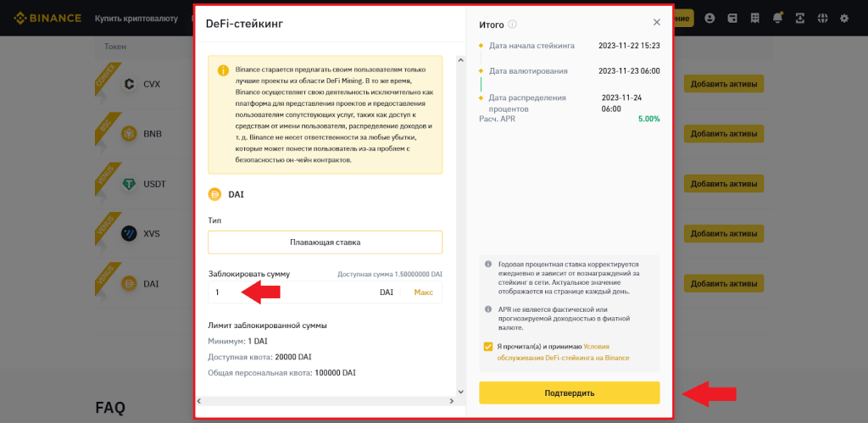Open the orders receipt icon
The width and height of the screenshot is (868, 423).
(754, 19)
